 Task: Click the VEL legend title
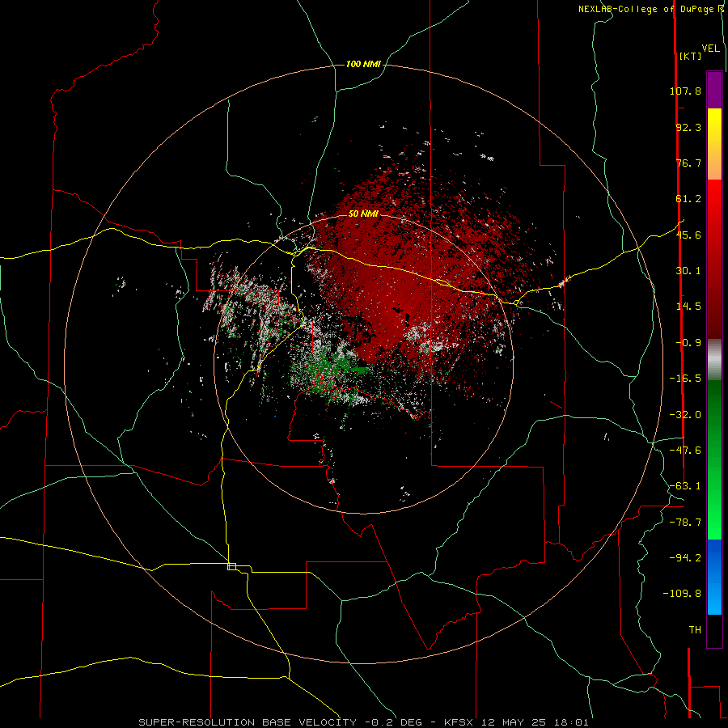711,49
